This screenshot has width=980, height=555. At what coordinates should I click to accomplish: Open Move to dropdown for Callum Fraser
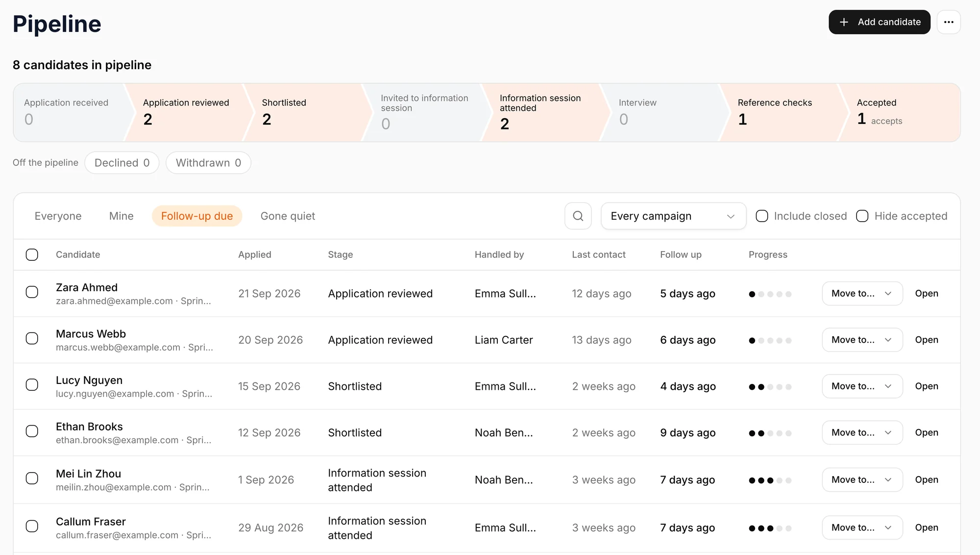pyautogui.click(x=862, y=528)
